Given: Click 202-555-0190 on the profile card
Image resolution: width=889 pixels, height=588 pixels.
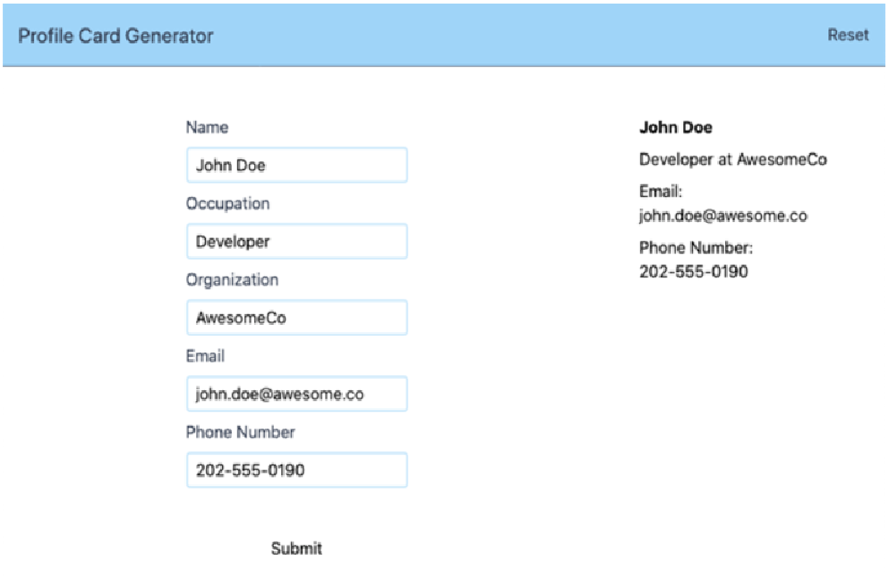Looking at the screenshot, I should click(694, 271).
